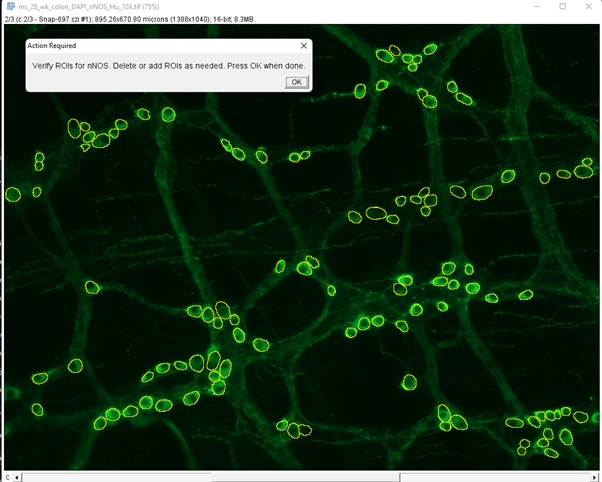Image resolution: width=602 pixels, height=482 pixels.
Task: Select the isolated ROI in the bottom-left corner
Action: click(37, 409)
